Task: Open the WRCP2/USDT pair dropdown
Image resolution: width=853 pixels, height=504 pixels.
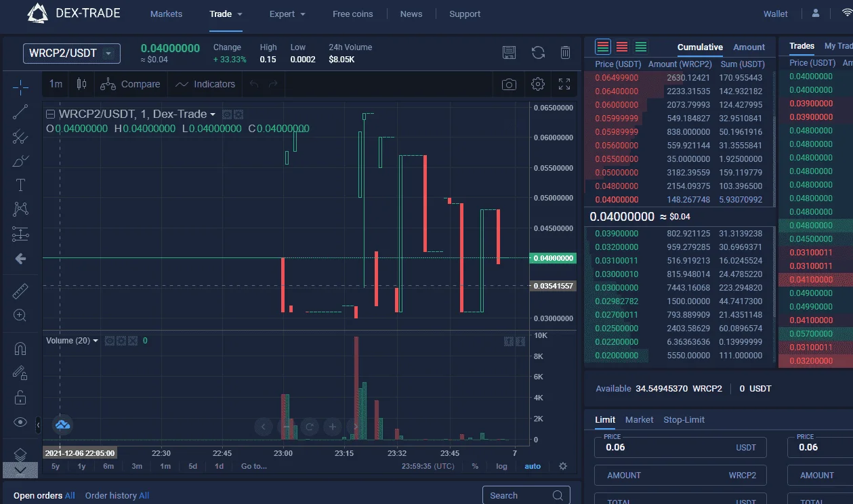Action: click(72, 54)
